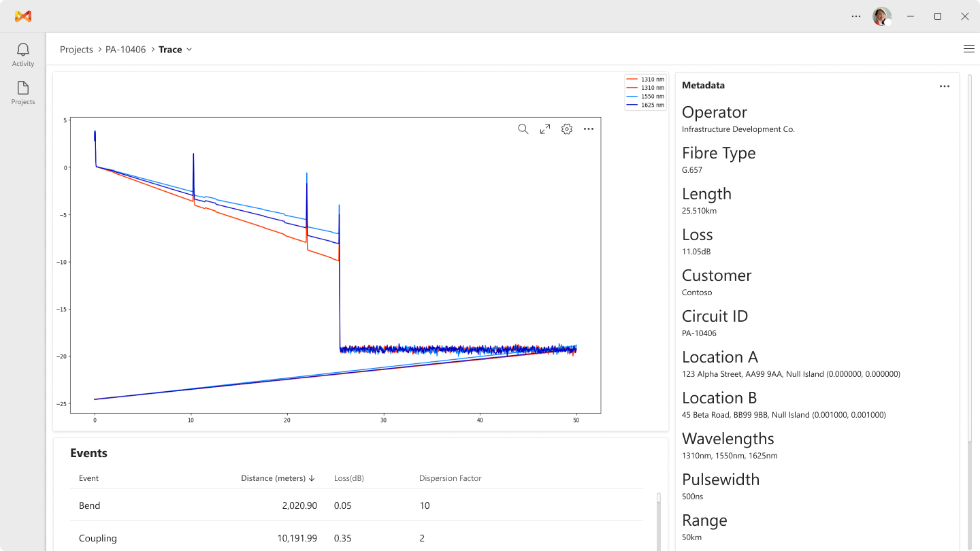Open the Metadata panel ellipsis menu
Image resolution: width=980 pixels, height=551 pixels.
[944, 86]
